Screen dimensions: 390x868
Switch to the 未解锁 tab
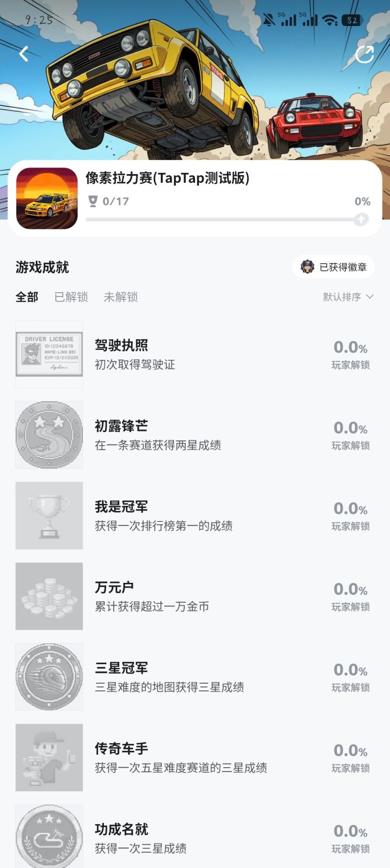click(x=121, y=297)
